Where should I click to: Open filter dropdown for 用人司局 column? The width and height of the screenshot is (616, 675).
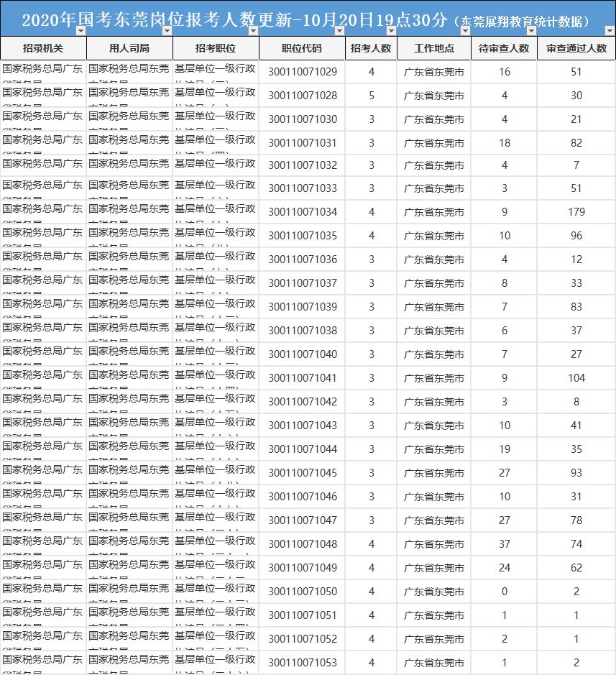coord(167,31)
